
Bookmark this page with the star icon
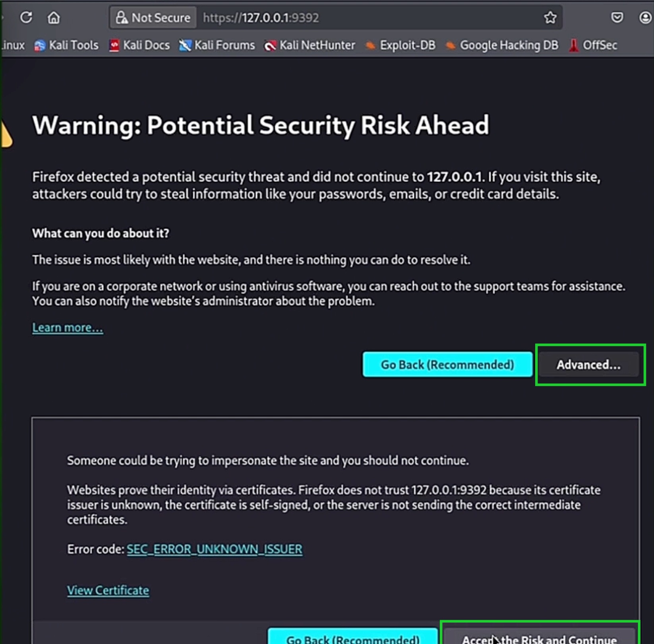click(550, 17)
